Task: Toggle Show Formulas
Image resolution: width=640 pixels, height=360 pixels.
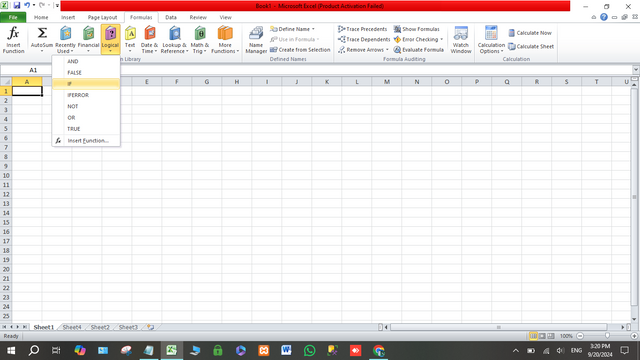Action: pos(417,29)
